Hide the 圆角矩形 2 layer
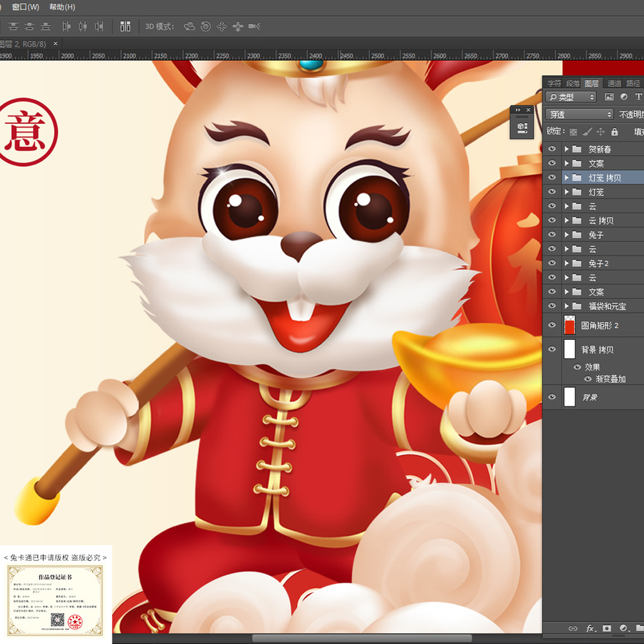 tap(552, 325)
